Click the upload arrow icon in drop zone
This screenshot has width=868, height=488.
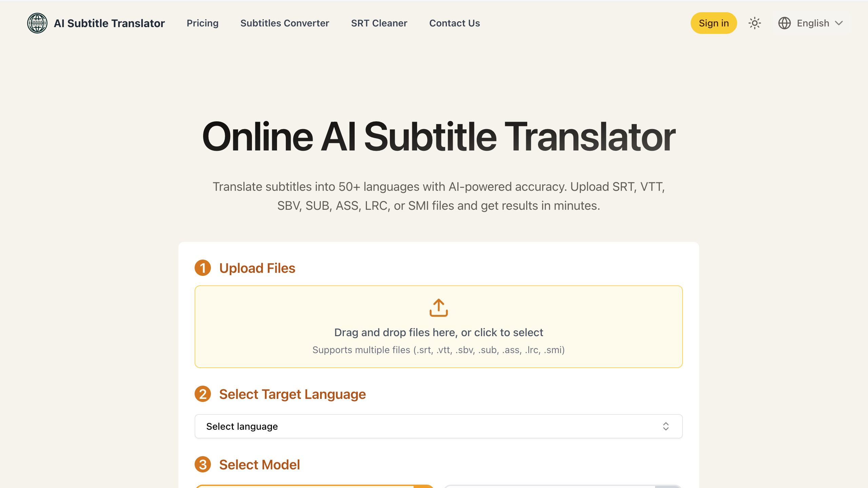[x=439, y=308]
